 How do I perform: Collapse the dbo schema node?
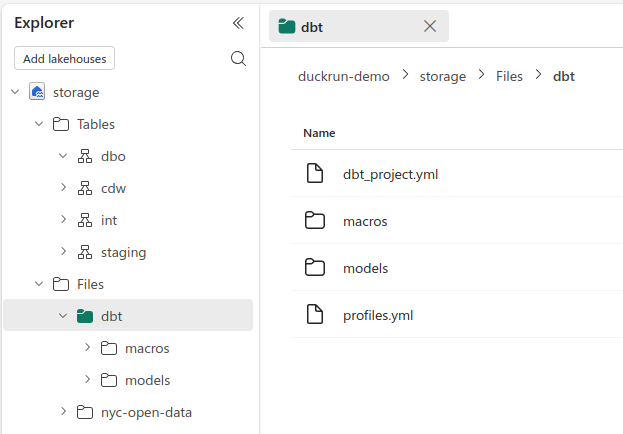[x=63, y=156]
